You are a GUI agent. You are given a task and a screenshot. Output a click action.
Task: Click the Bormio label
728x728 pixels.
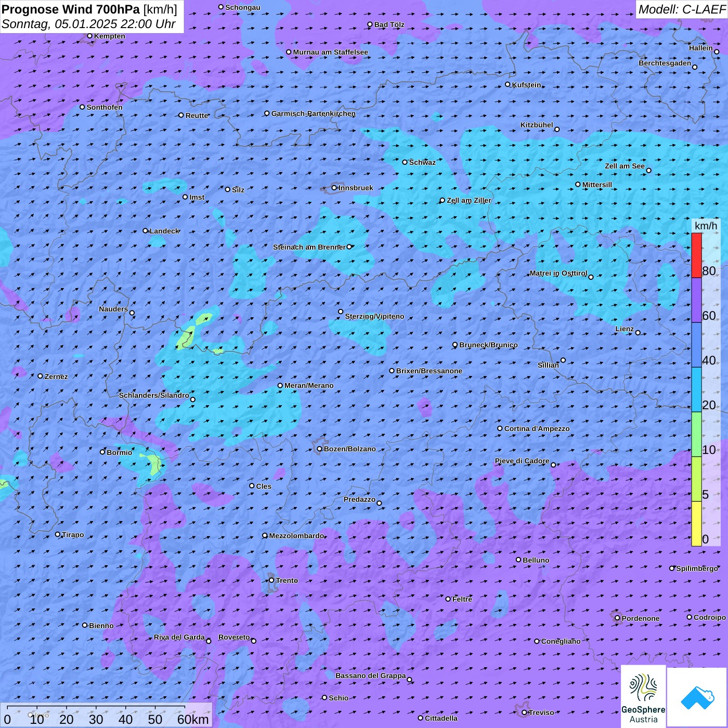[119, 452]
